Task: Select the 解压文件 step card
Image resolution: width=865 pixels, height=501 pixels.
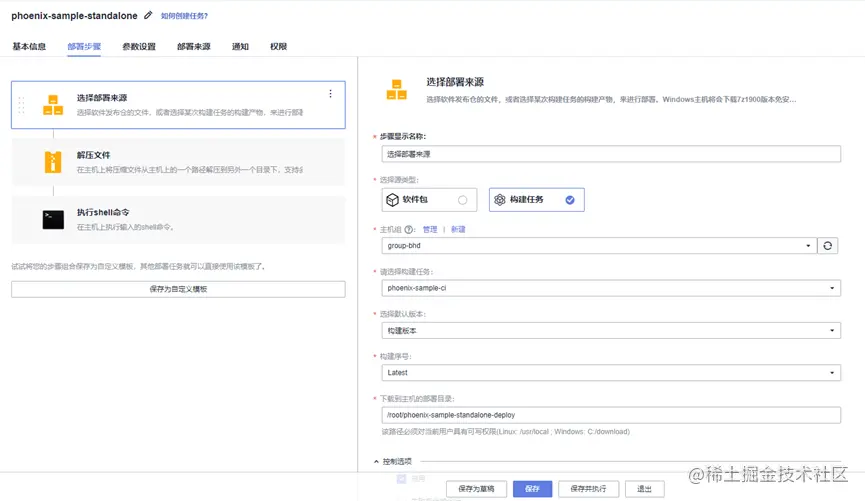Action: pos(178,162)
